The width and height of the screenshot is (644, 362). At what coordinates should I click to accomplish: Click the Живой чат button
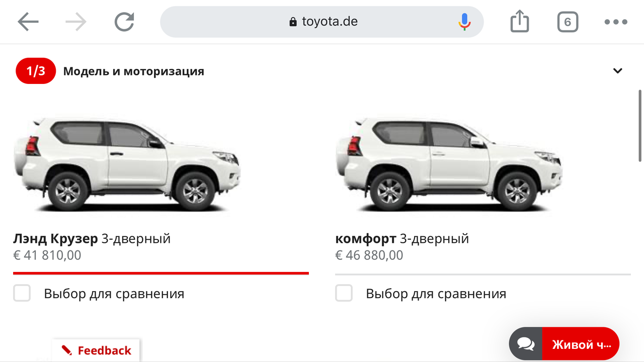pos(581,344)
